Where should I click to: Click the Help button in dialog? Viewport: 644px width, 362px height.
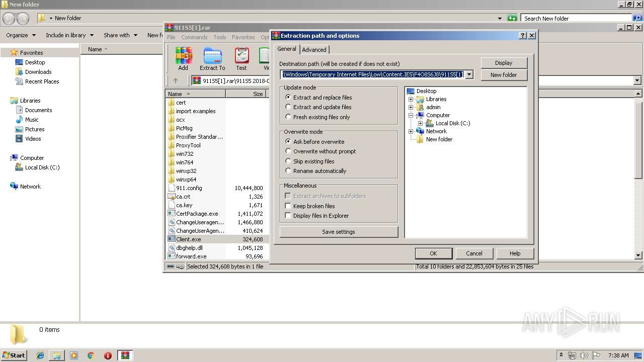(x=515, y=253)
